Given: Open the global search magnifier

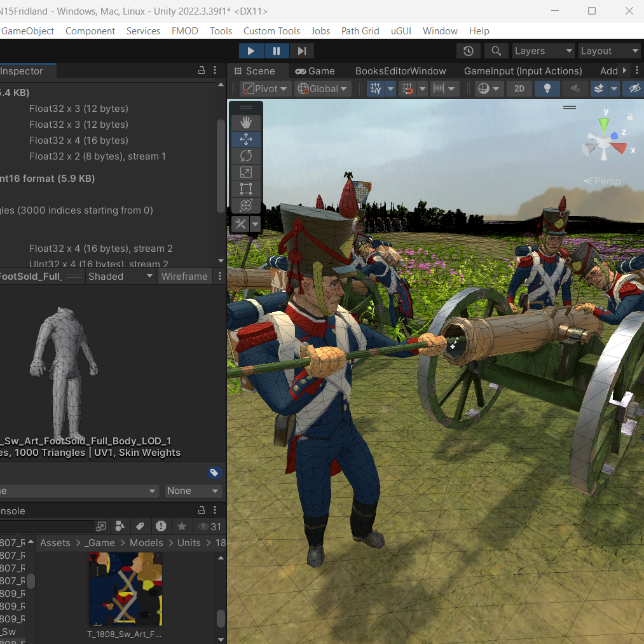Looking at the screenshot, I should click(496, 51).
